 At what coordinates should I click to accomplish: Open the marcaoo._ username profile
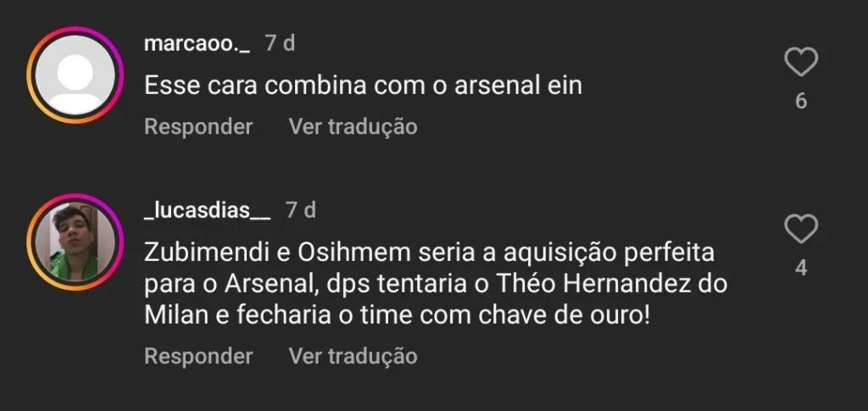[x=197, y=43]
